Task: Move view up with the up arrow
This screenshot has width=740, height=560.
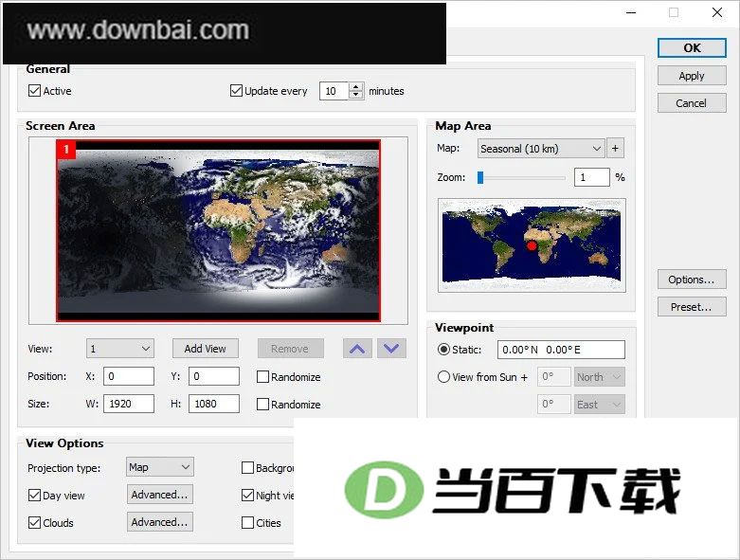Action: [x=357, y=349]
